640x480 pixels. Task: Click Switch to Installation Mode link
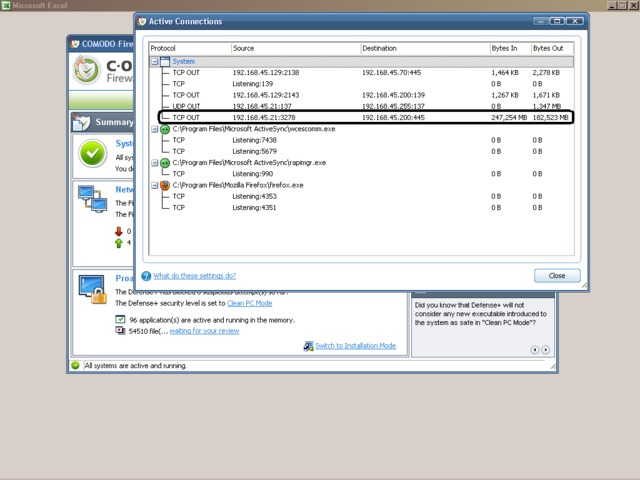356,346
